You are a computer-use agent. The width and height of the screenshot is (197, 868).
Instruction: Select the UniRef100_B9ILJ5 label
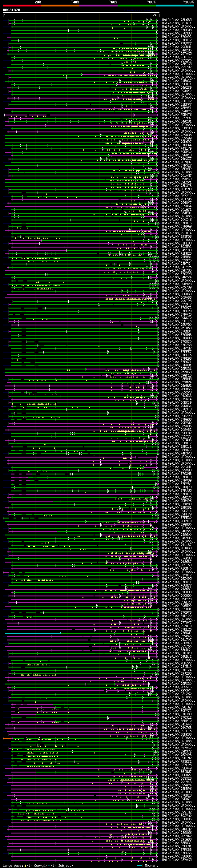(x=177, y=731)
